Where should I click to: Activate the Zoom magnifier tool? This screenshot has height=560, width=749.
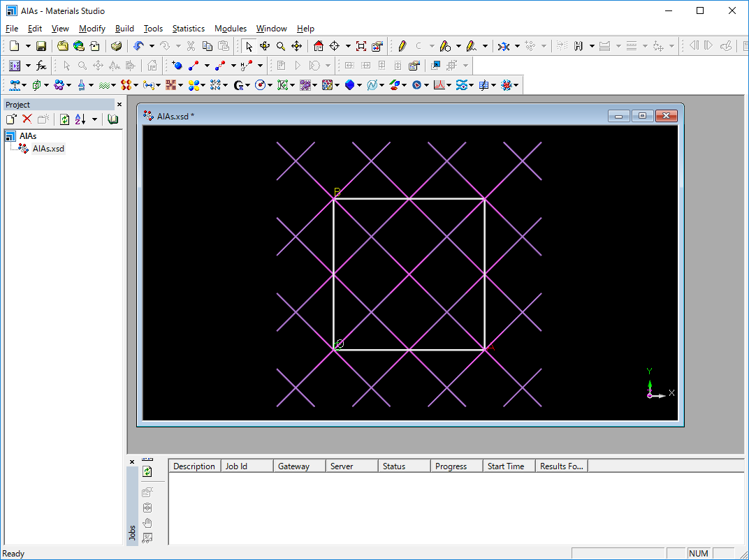pyautogui.click(x=280, y=46)
